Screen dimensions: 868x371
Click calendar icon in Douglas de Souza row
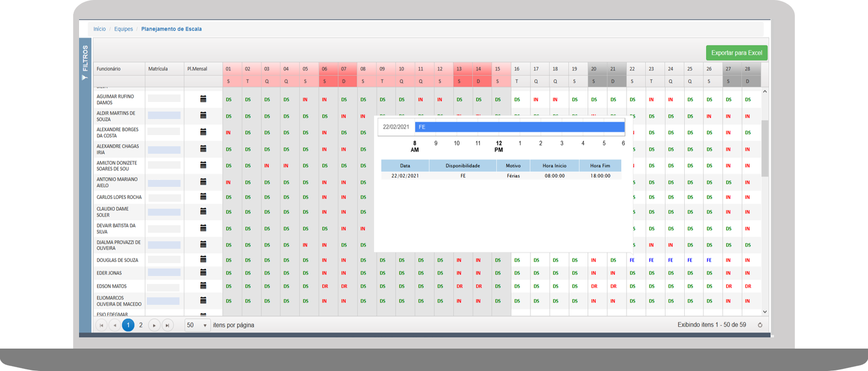coord(203,259)
